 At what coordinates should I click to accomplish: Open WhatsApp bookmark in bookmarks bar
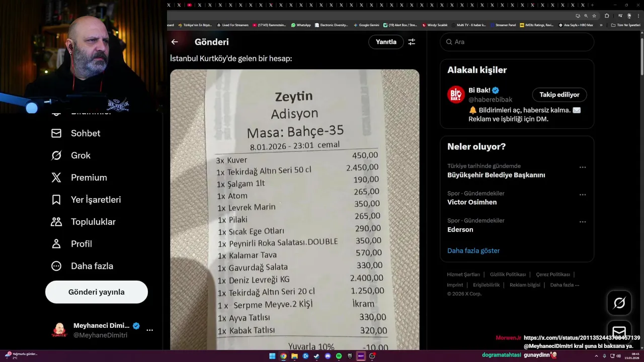(x=301, y=25)
